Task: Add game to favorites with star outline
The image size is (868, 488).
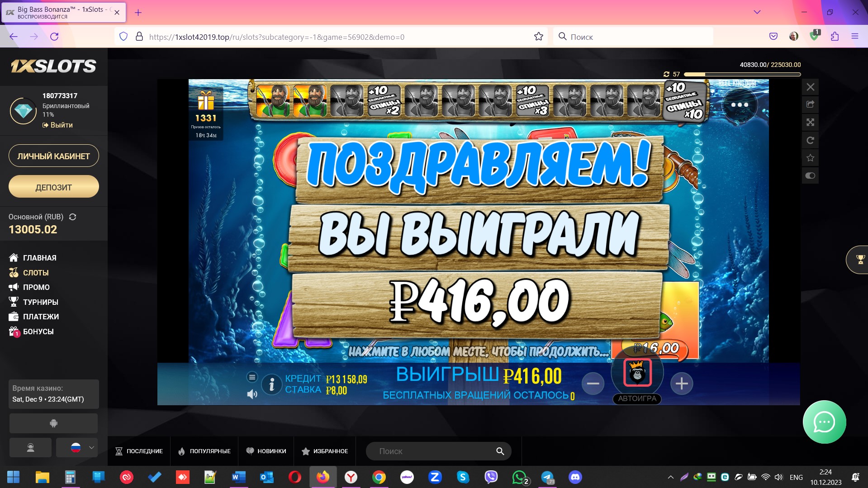Action: [x=810, y=158]
